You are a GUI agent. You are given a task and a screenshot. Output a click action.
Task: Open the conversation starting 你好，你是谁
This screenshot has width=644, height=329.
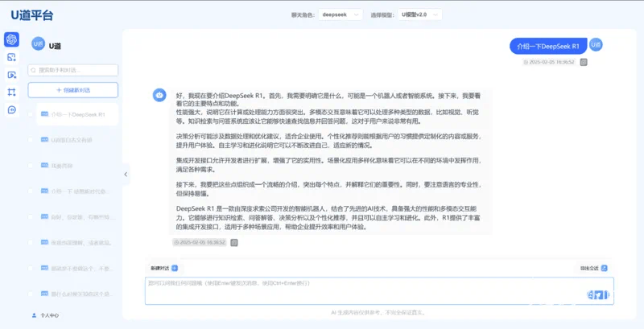click(x=77, y=217)
